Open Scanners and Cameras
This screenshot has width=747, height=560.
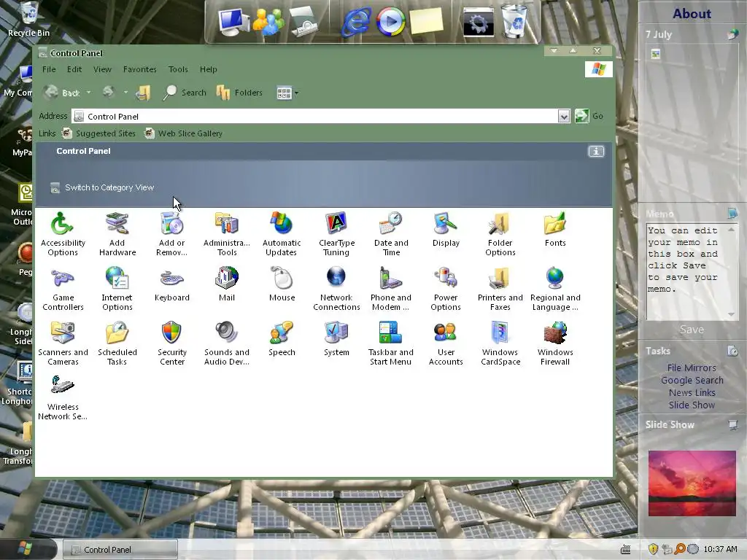click(63, 344)
